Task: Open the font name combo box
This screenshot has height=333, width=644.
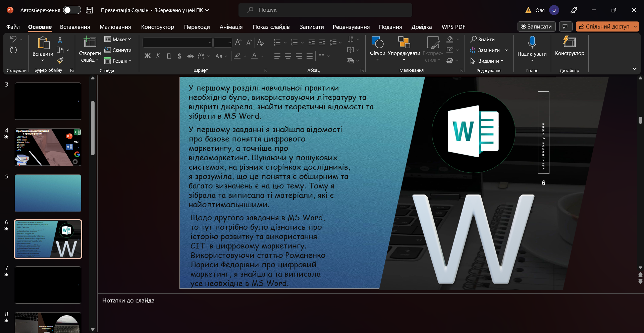Action: pyautogui.click(x=177, y=43)
